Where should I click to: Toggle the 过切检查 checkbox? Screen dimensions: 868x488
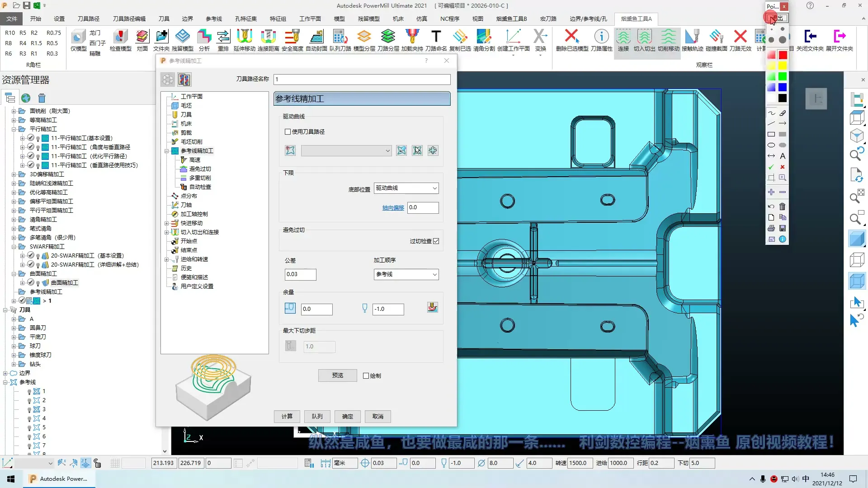436,241
